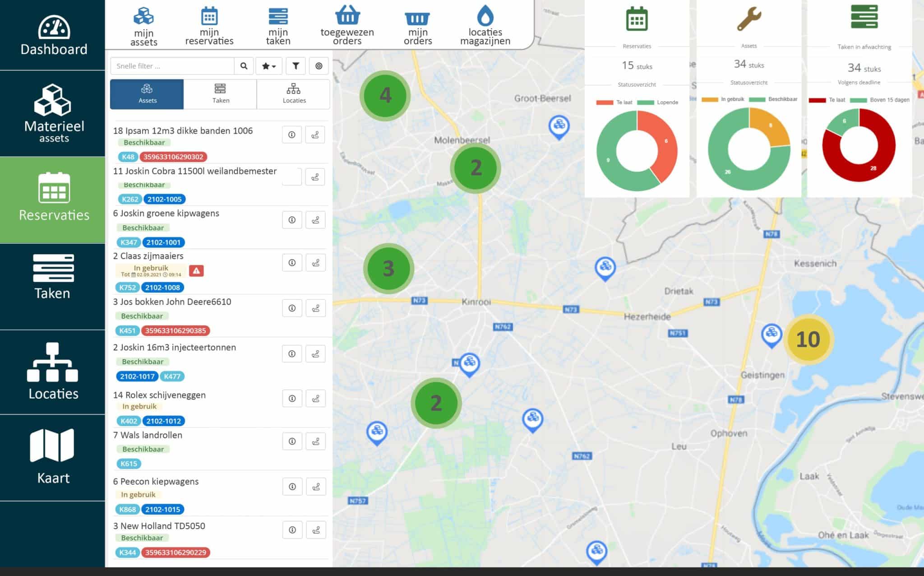Show info for New Holland TD5050
924x576 pixels.
292,530
